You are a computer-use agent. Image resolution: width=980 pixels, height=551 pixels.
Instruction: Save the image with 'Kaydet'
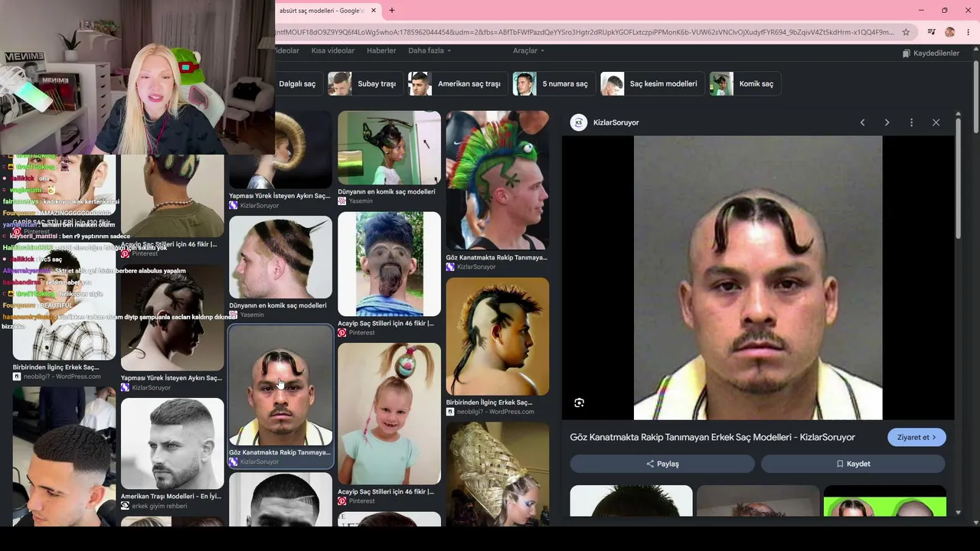(853, 464)
